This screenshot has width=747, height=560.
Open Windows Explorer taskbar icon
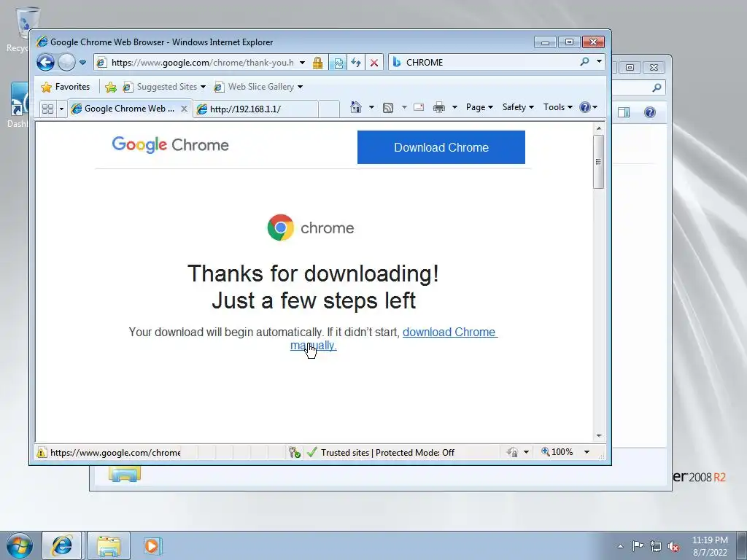click(109, 545)
